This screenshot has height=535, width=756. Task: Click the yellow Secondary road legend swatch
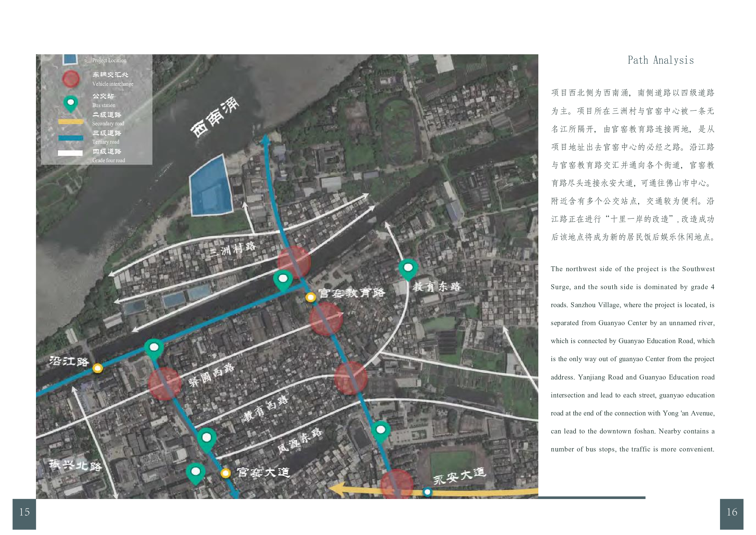71,122
